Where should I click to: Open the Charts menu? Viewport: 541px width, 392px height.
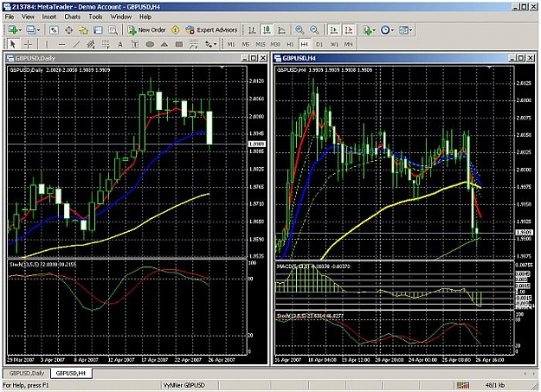tap(73, 16)
